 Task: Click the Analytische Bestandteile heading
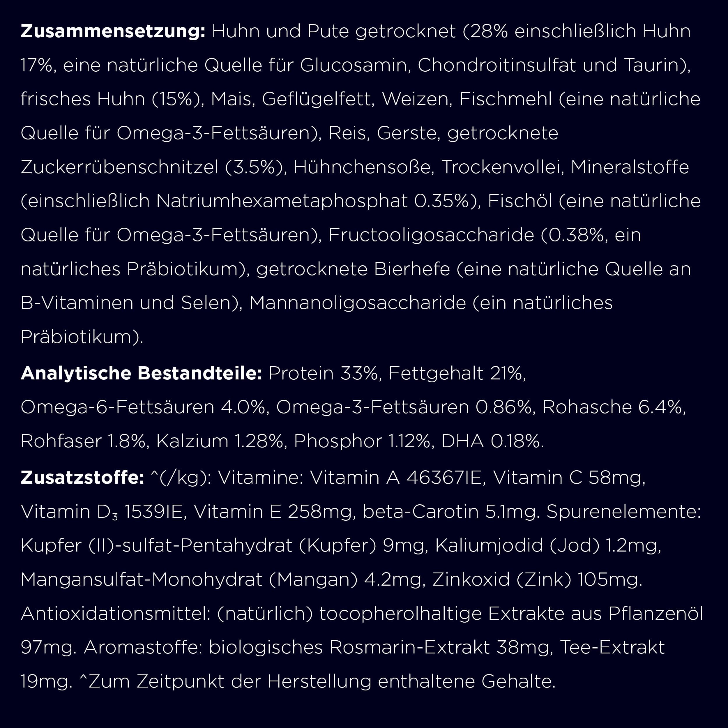141,373
